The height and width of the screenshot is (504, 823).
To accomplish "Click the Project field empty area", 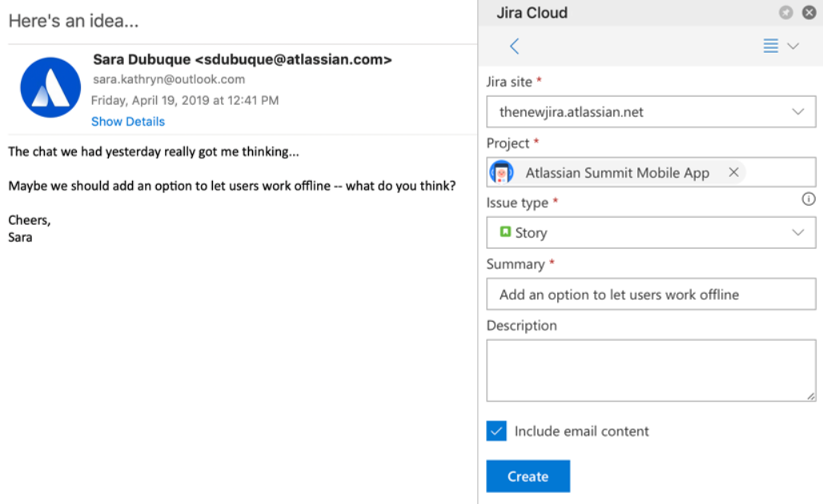I will point(781,172).
